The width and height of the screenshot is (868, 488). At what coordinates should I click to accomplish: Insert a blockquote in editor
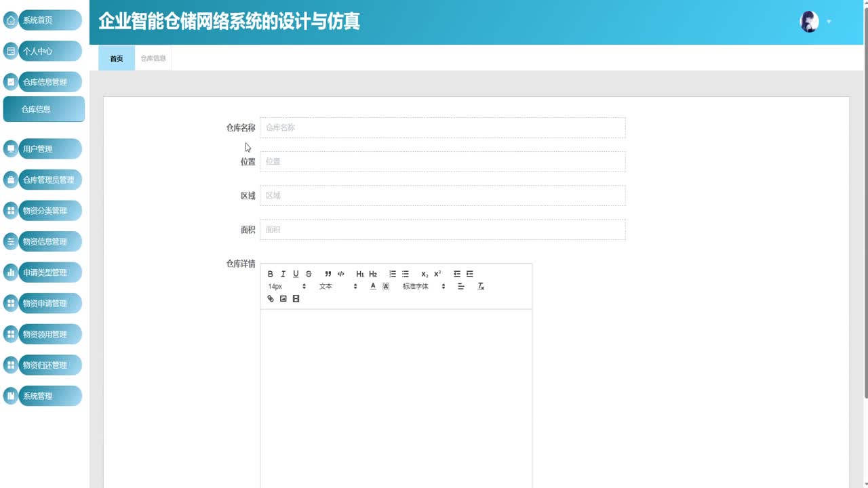pos(328,274)
